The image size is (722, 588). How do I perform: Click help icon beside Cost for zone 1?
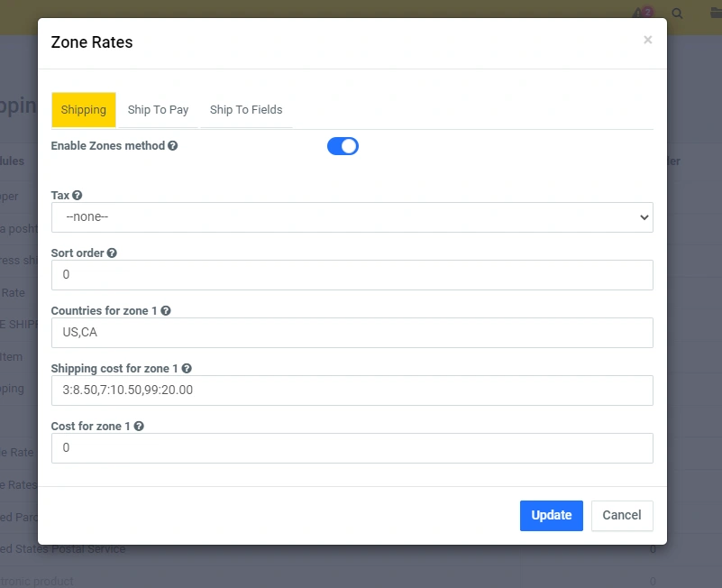(140, 427)
